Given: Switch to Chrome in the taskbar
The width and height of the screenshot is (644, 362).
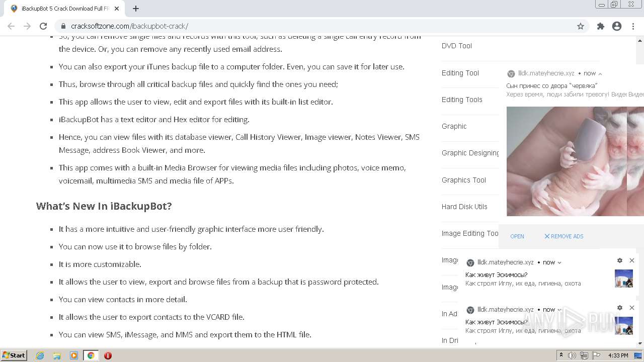Looking at the screenshot, I should coord(91,355).
